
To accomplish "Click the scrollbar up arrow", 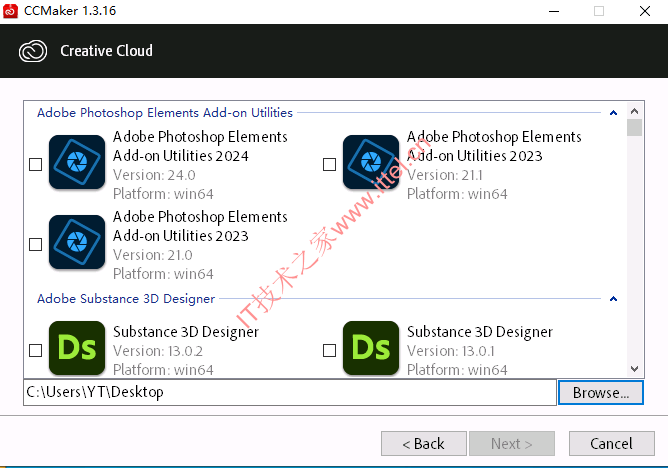I will (634, 111).
